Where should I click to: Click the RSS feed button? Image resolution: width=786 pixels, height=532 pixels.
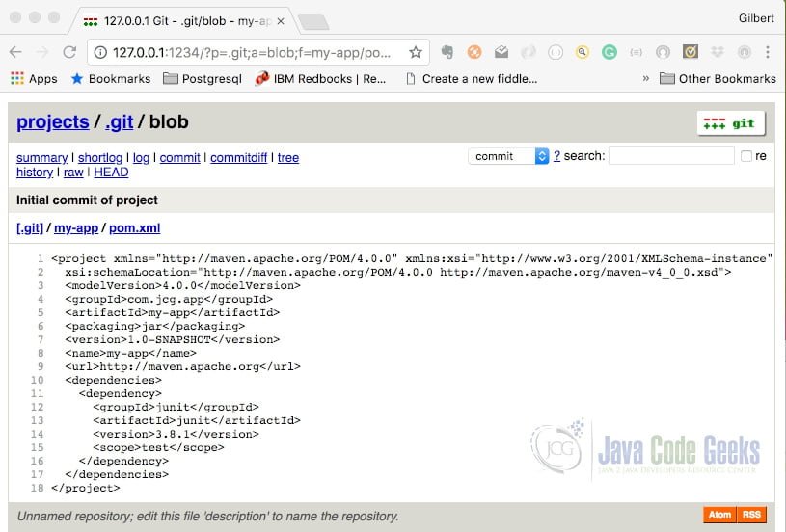(x=751, y=515)
